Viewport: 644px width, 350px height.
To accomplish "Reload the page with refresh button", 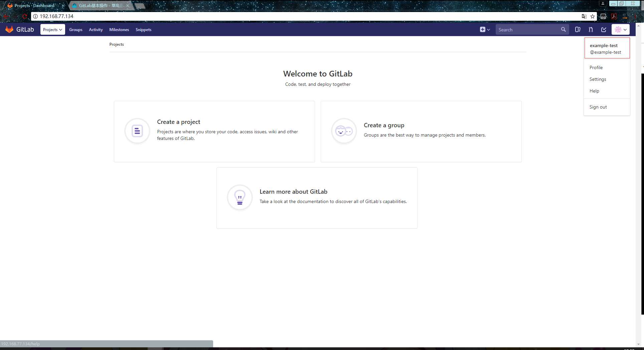I will click(x=25, y=16).
